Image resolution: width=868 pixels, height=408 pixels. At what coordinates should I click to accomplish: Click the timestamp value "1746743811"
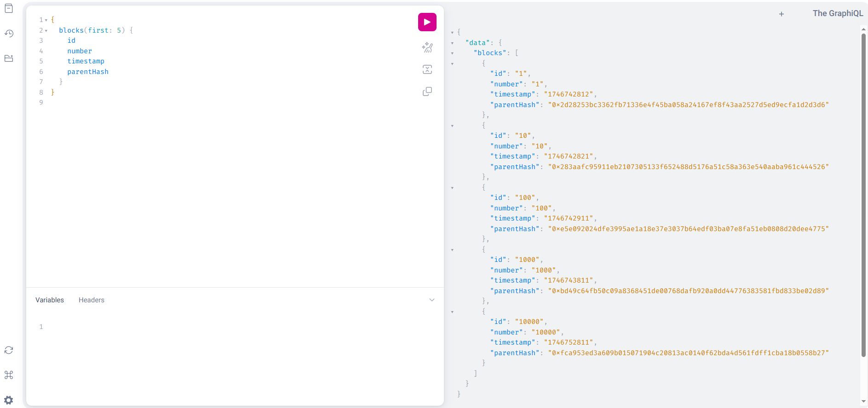tap(569, 280)
